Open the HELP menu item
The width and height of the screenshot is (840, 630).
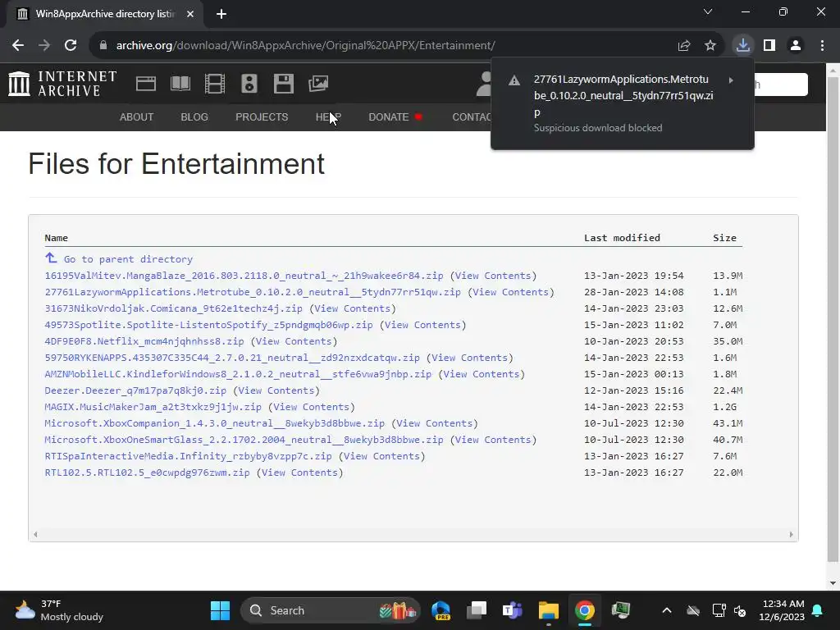pos(328,116)
